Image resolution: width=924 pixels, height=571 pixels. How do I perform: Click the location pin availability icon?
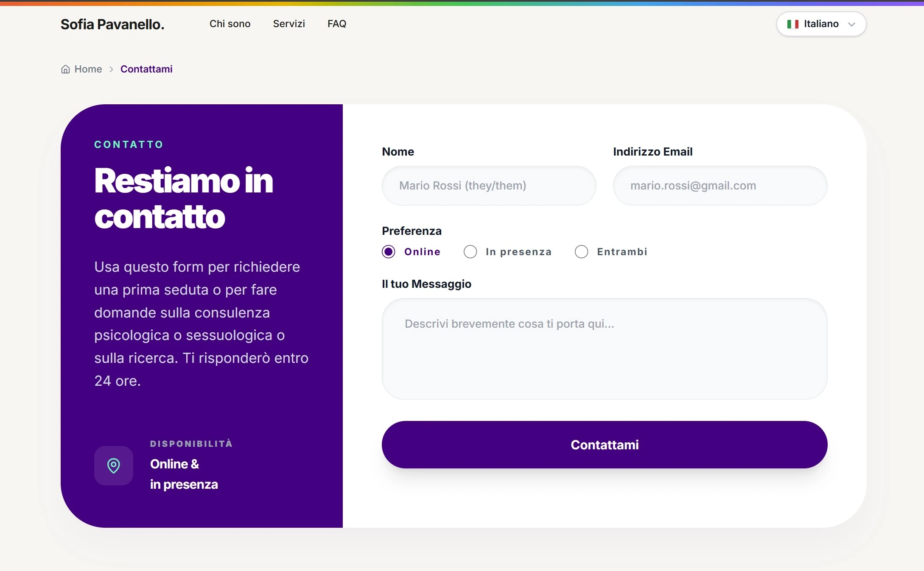point(114,465)
